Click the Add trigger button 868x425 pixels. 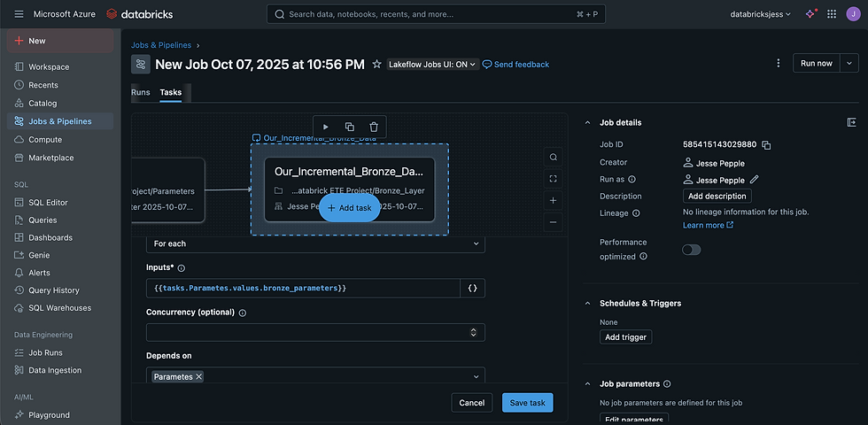click(626, 337)
